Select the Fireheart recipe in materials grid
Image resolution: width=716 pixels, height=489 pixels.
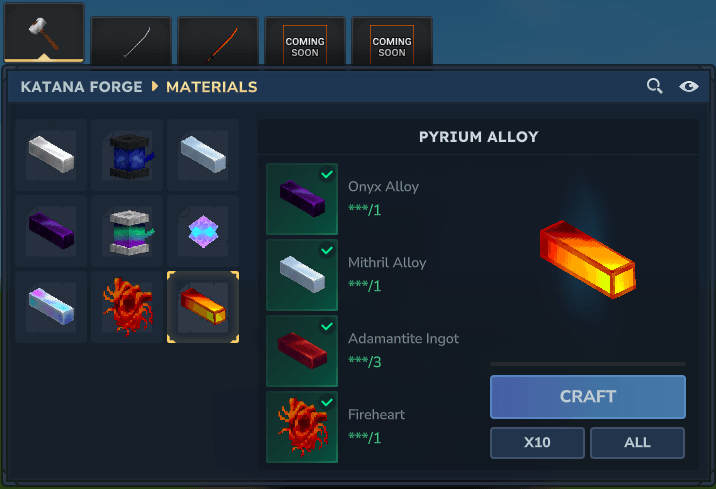pos(127,307)
